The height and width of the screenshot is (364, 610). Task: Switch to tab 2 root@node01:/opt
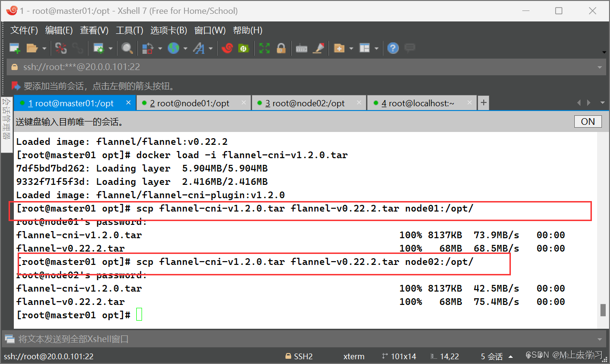pos(193,103)
